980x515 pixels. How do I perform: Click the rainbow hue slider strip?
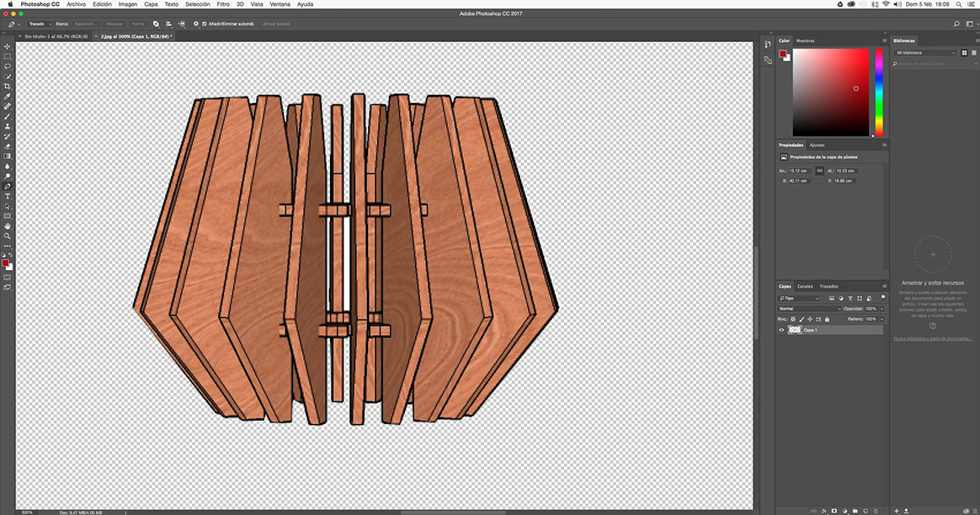click(879, 92)
